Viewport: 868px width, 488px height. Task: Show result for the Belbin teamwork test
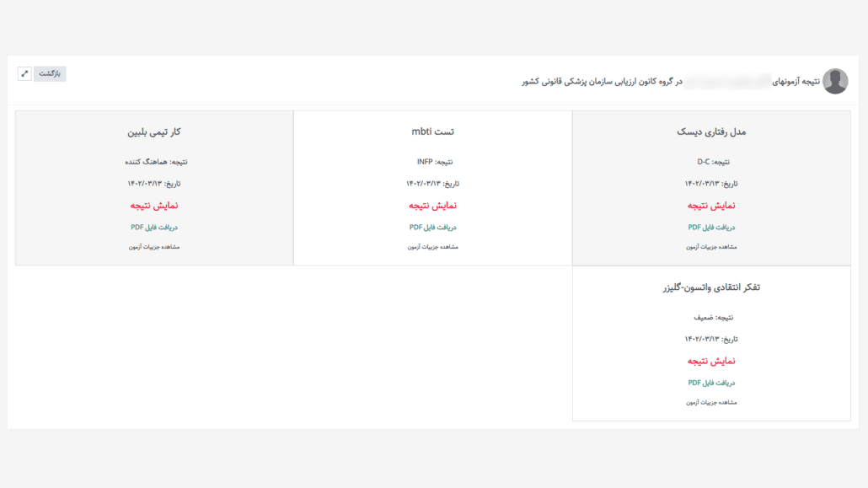tap(154, 206)
